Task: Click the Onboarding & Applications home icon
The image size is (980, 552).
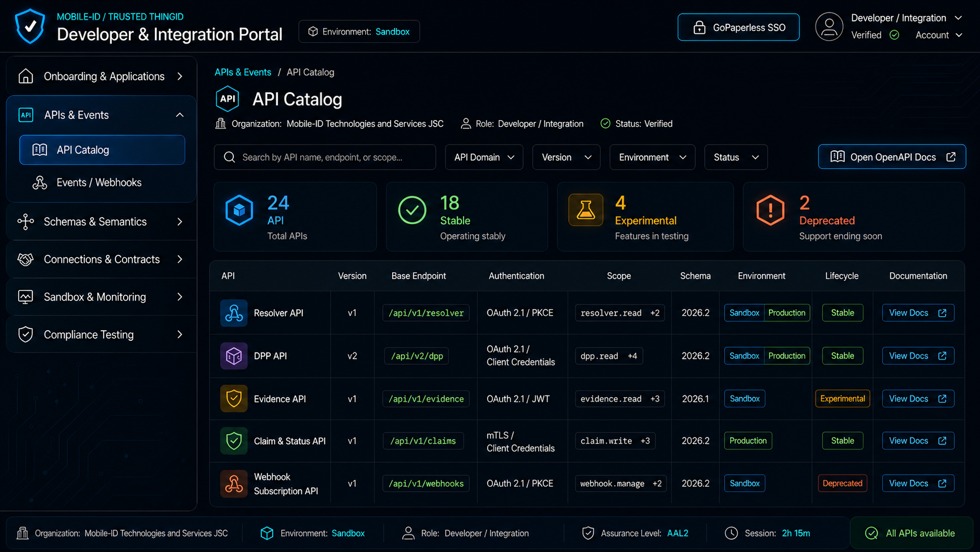Action: pos(26,76)
